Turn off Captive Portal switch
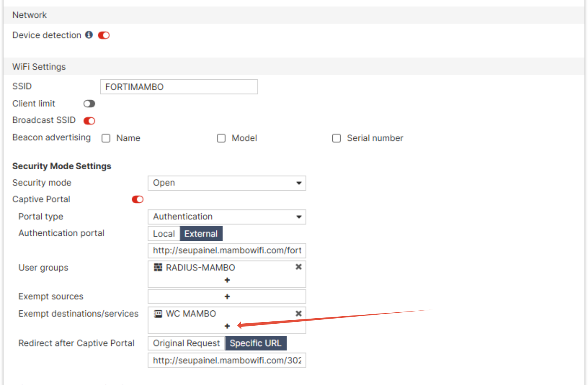This screenshot has height=385, width=588. click(x=138, y=200)
